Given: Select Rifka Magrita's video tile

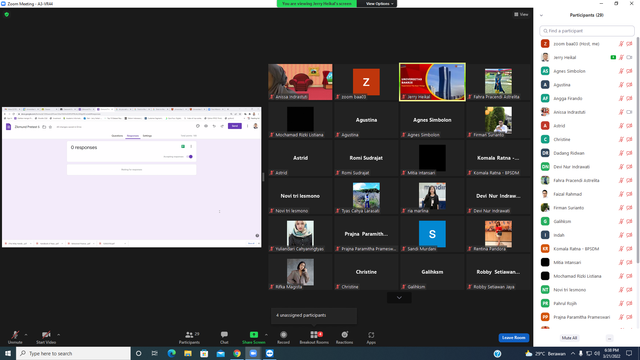Looking at the screenshot, I should [x=300, y=272].
